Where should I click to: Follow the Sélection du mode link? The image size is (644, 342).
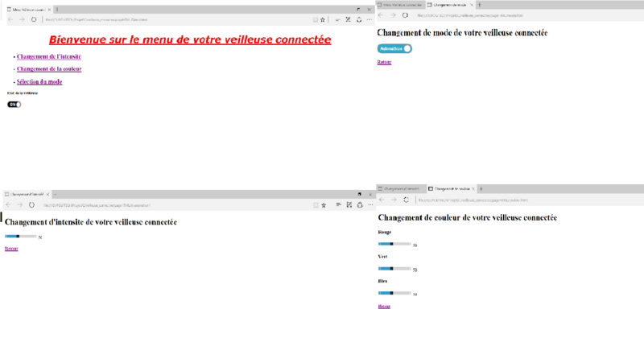39,81
